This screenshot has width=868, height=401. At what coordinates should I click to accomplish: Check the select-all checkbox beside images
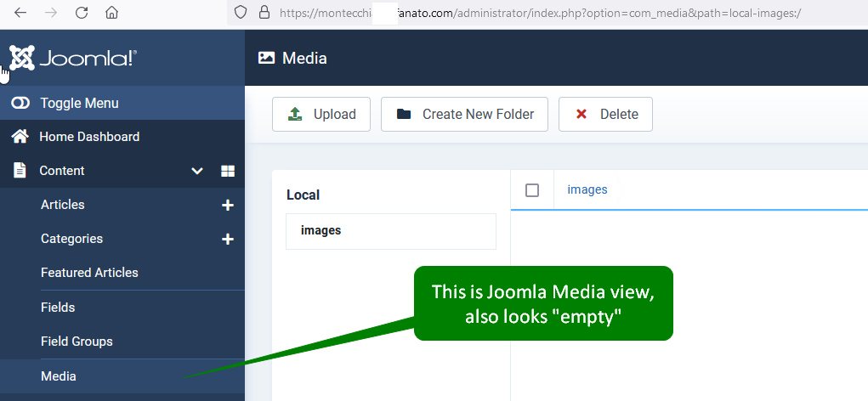532,190
